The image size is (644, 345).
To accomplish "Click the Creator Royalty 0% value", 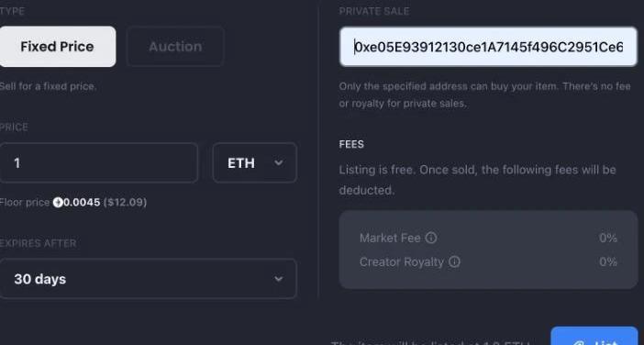I will pos(608,262).
